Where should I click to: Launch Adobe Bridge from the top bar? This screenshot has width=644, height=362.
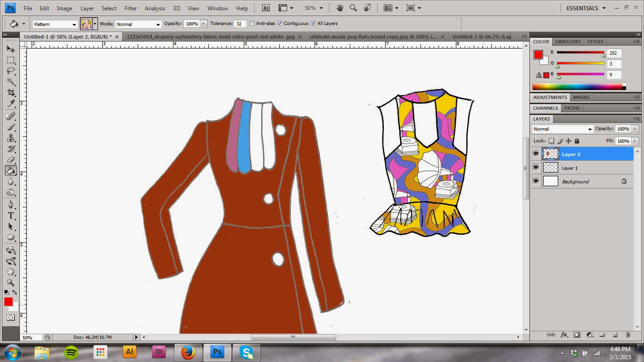tap(266, 8)
